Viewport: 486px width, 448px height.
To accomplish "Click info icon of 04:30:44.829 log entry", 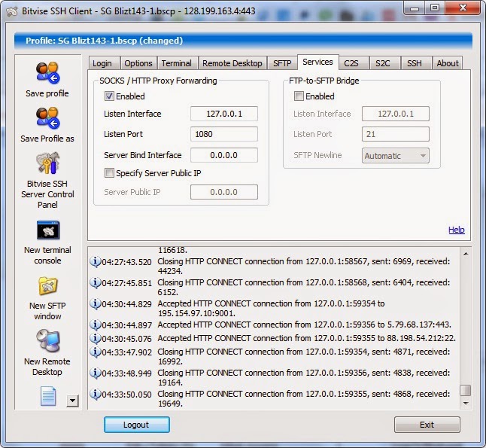I will [96, 303].
